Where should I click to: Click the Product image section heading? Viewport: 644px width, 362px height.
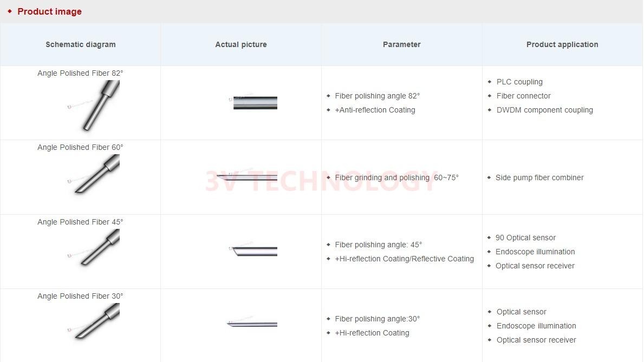click(49, 11)
